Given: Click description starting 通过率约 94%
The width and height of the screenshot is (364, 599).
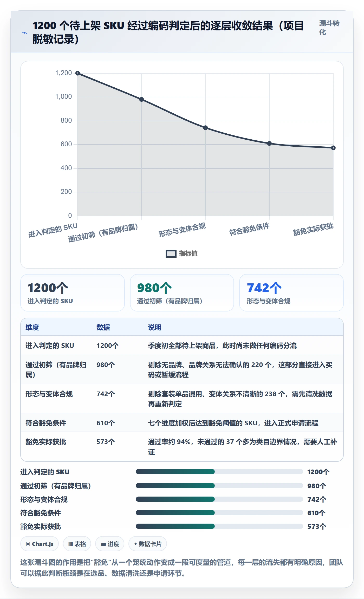Looking at the screenshot, I should pyautogui.click(x=243, y=447).
